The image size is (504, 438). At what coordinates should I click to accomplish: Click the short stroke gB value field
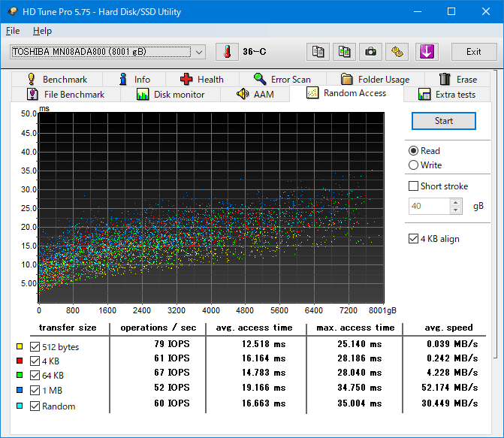pos(429,206)
